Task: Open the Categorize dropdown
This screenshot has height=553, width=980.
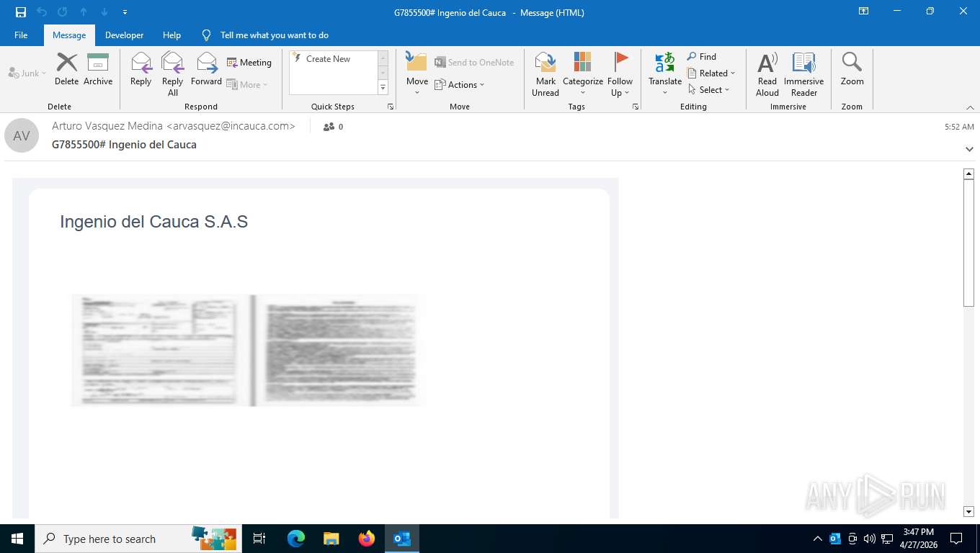Action: [583, 73]
